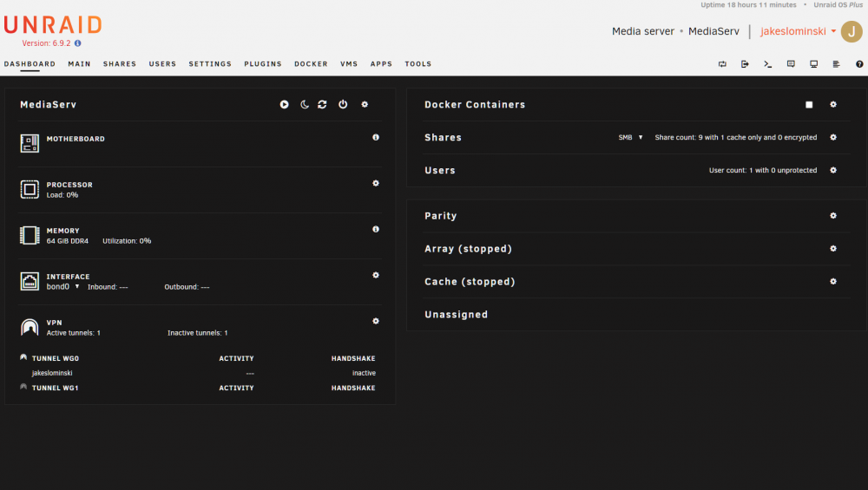Open the help question mark icon
This screenshot has height=490, width=868.
pyautogui.click(x=859, y=64)
